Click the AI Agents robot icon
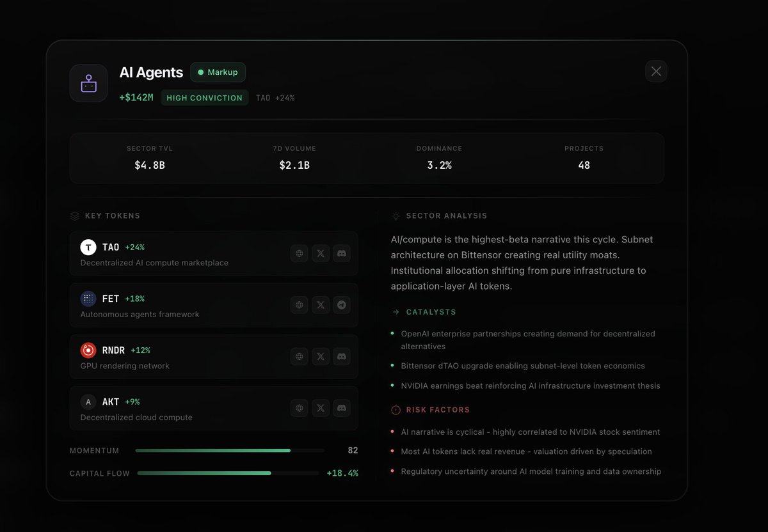This screenshot has width=768, height=532. point(88,83)
